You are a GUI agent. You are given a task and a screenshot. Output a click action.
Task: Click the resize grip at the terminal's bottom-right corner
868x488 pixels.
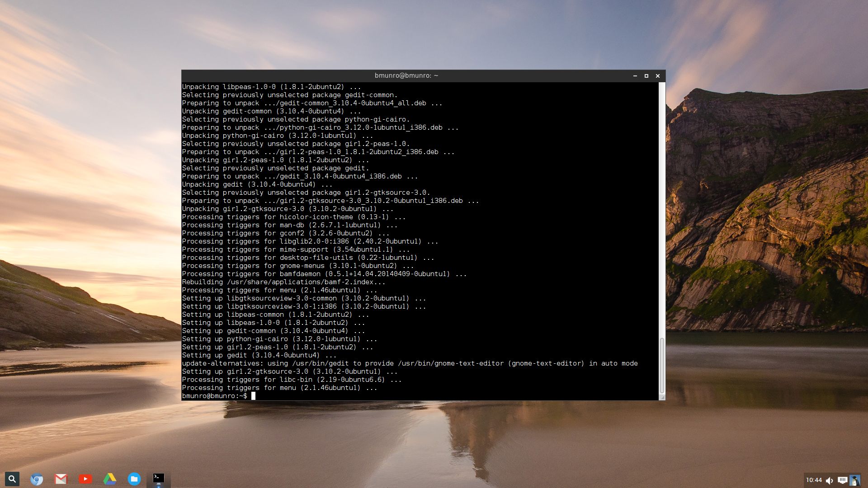[662, 398]
